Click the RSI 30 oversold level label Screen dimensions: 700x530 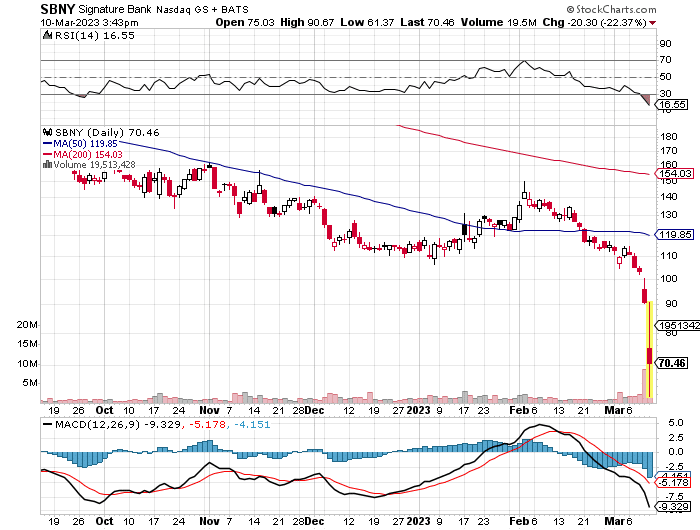pyautogui.click(x=665, y=94)
